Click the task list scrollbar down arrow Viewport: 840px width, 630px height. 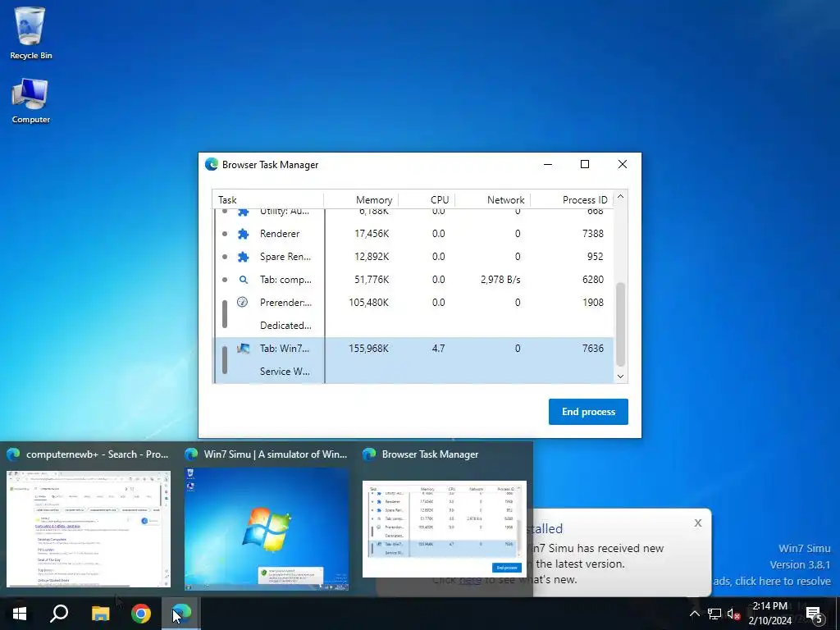620,376
